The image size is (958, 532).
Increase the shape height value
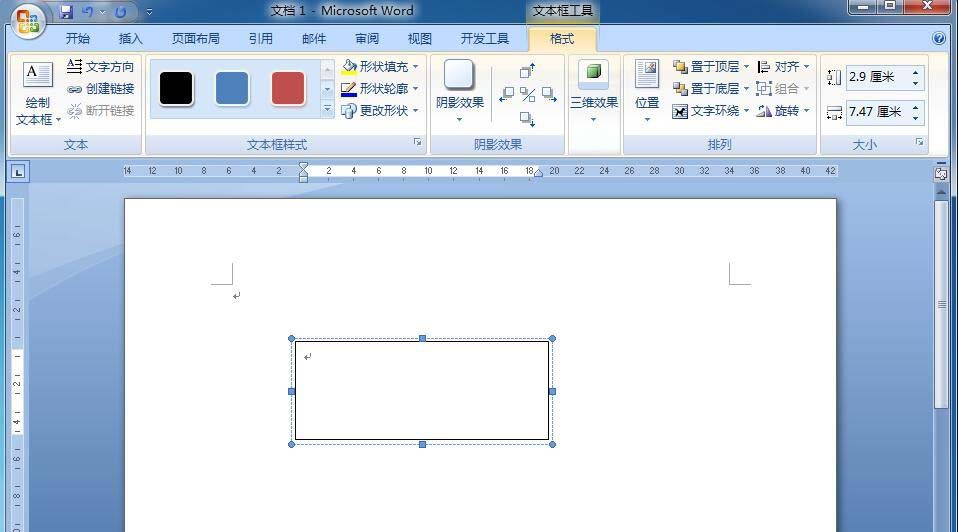(x=915, y=72)
